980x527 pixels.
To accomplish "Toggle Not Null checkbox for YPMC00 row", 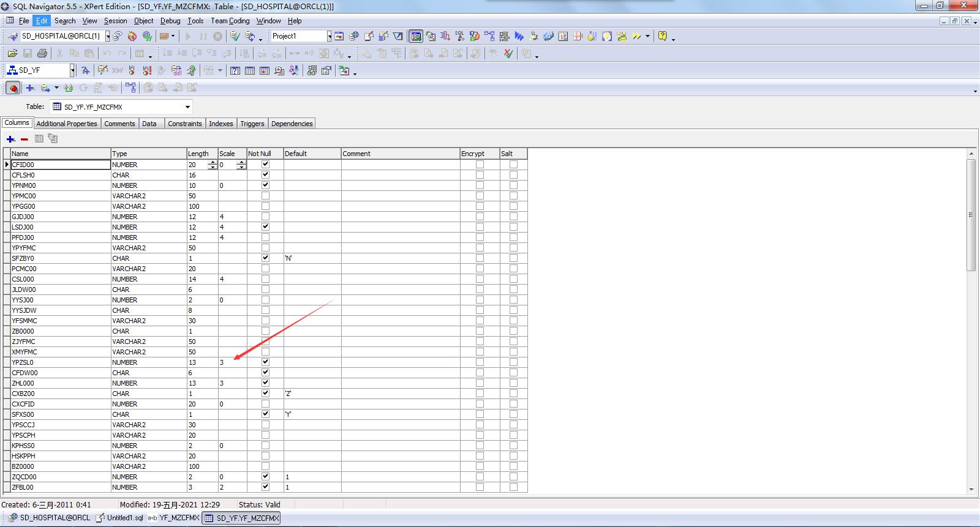I will [x=265, y=196].
